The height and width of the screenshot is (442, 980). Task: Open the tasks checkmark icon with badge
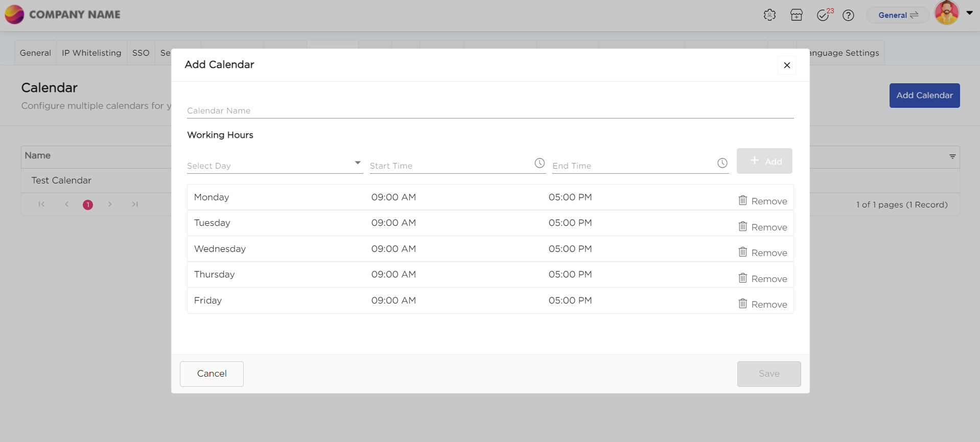click(x=823, y=15)
